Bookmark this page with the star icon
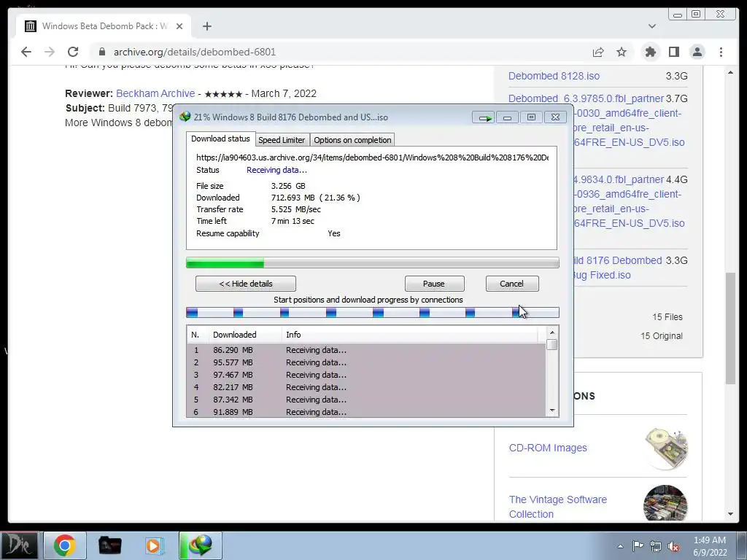Viewport: 747px width, 560px height. click(x=622, y=52)
